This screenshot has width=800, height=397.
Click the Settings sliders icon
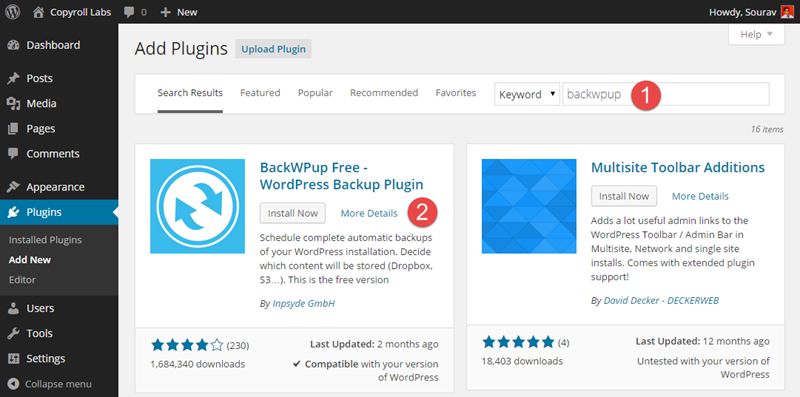click(14, 358)
